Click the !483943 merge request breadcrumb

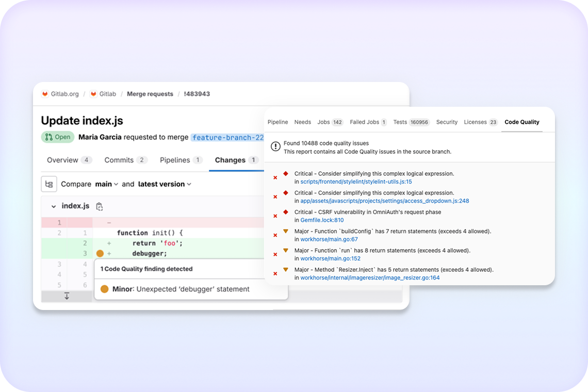tap(197, 94)
